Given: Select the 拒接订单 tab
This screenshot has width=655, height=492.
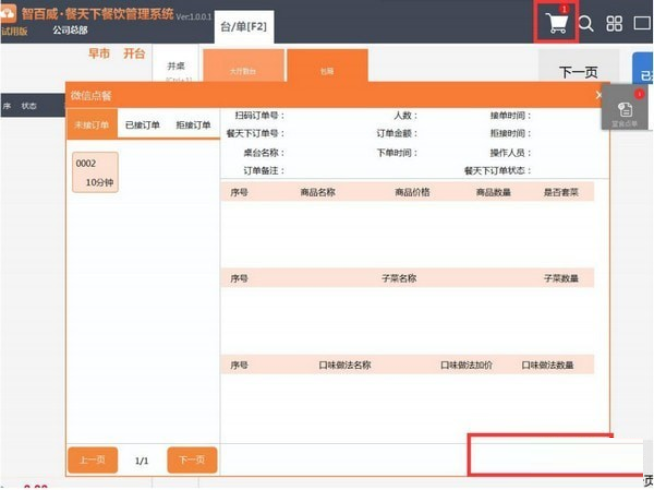Looking at the screenshot, I should coord(193,124).
